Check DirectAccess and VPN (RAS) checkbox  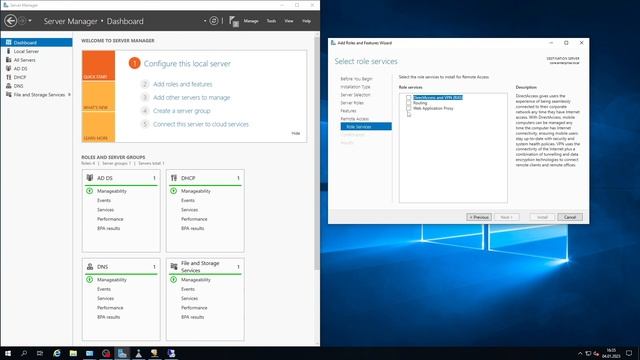click(x=409, y=98)
